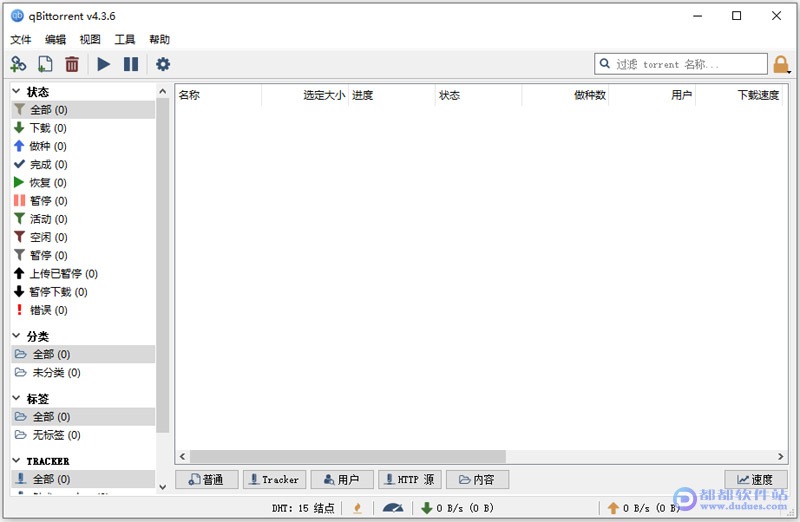Collapse the 状态 section
The width and height of the screenshot is (800, 522).
[16, 91]
